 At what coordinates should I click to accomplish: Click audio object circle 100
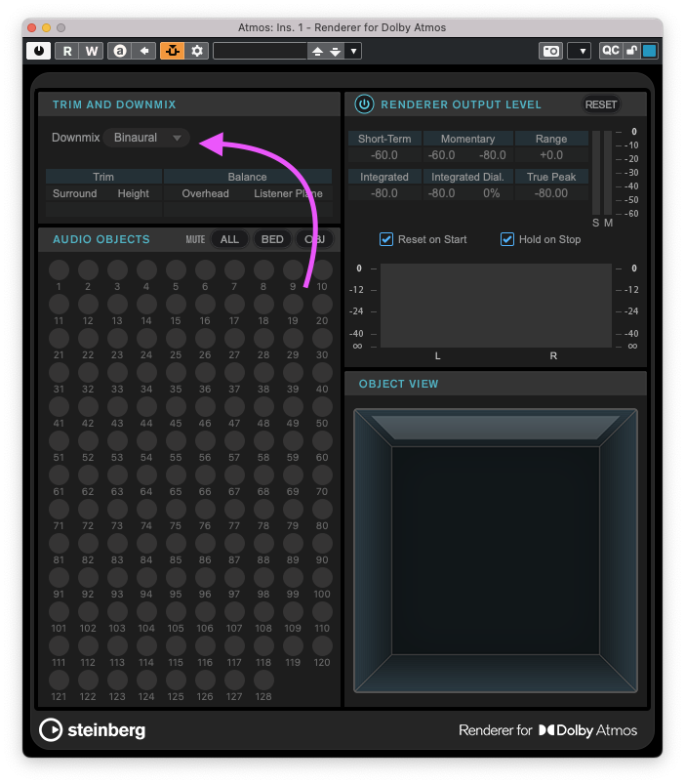coord(322,577)
